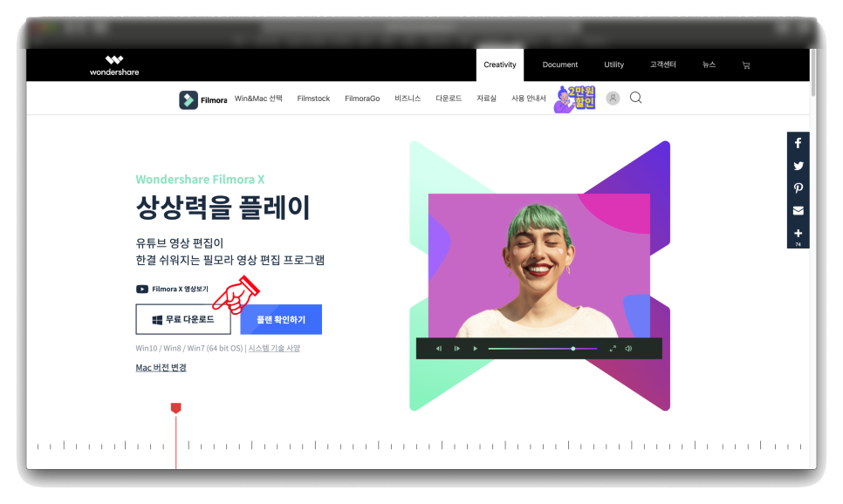The height and width of the screenshot is (504, 843).
Task: Click the step-forward control on video player
Action: [x=457, y=349]
